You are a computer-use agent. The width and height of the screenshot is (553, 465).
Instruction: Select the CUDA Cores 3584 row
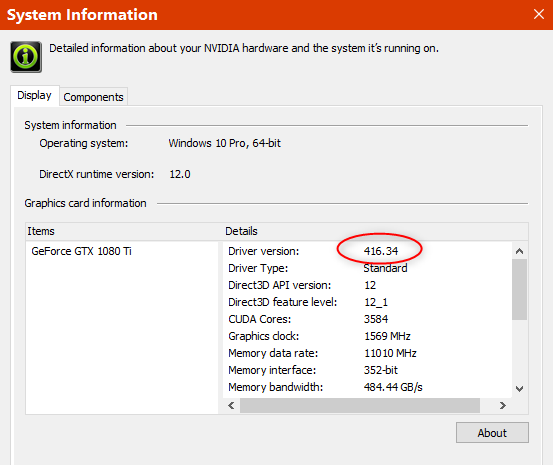(367, 319)
